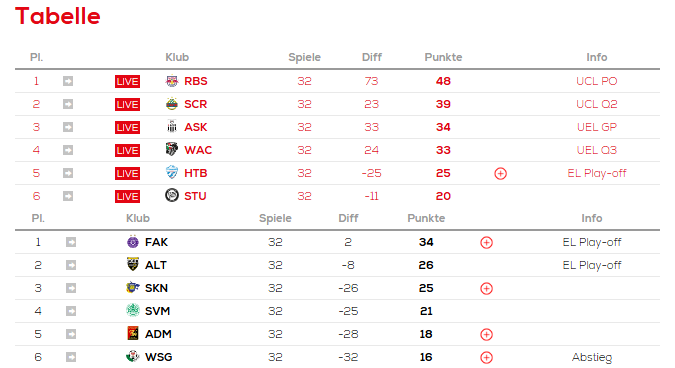
Task: Click the trend arrow in SCR row
Action: [x=68, y=104]
